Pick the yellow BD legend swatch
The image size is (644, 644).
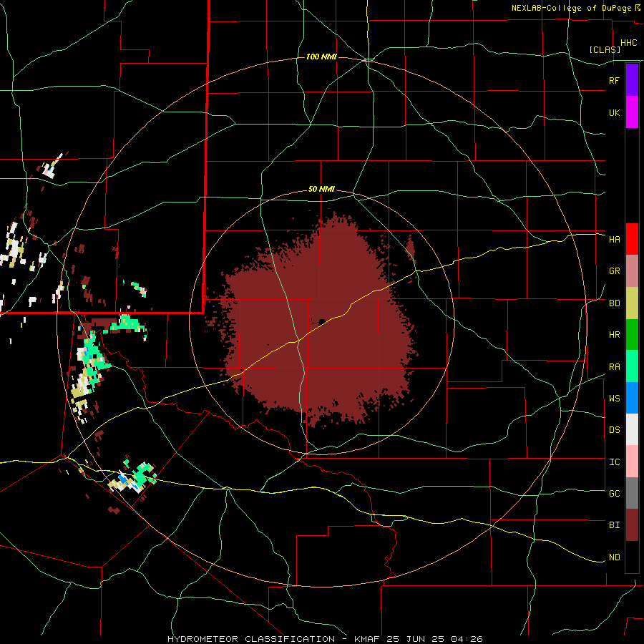click(x=632, y=303)
